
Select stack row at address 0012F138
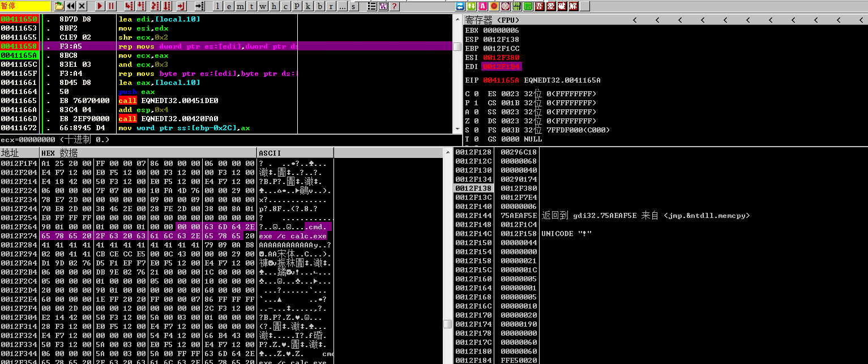661,188
